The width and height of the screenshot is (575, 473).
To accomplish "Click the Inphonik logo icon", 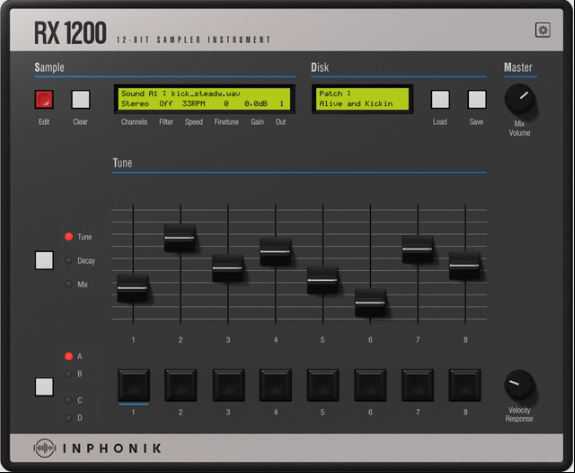I will (45, 448).
